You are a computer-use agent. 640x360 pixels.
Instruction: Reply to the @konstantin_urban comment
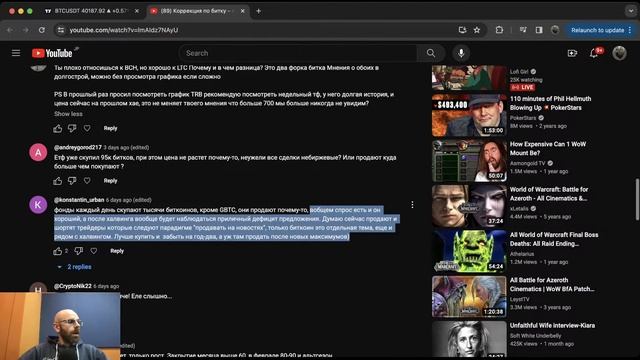pyautogui.click(x=117, y=251)
